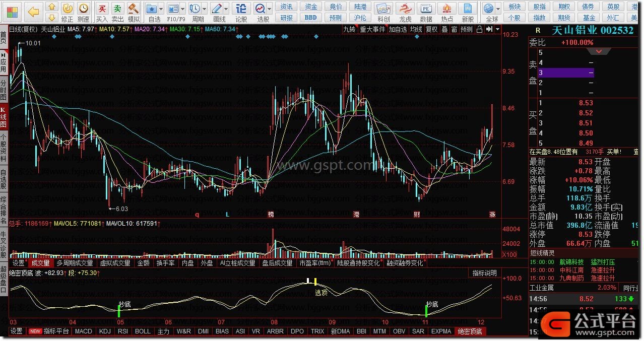Select the 成交量 volume tab
The image size is (644, 341).
pyautogui.click(x=40, y=263)
